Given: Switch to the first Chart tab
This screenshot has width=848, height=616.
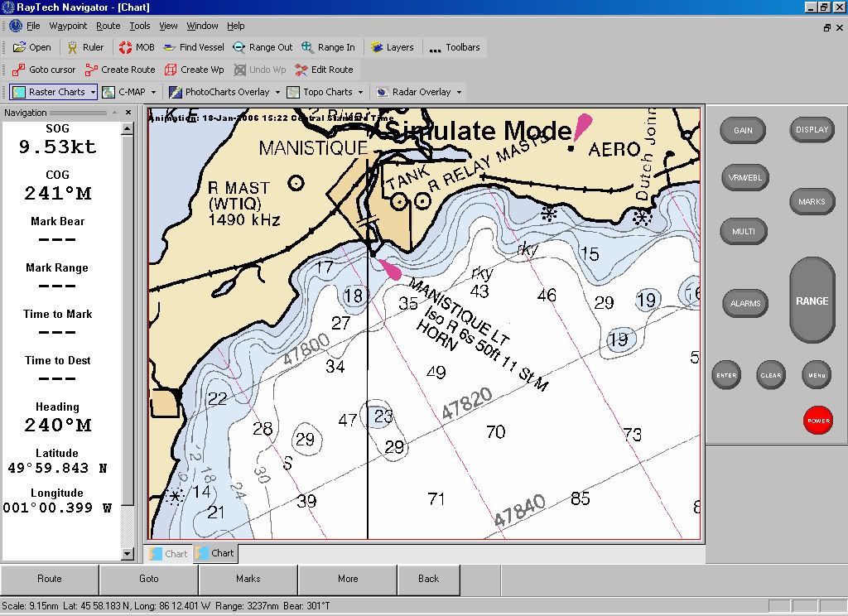Looking at the screenshot, I should tap(168, 554).
